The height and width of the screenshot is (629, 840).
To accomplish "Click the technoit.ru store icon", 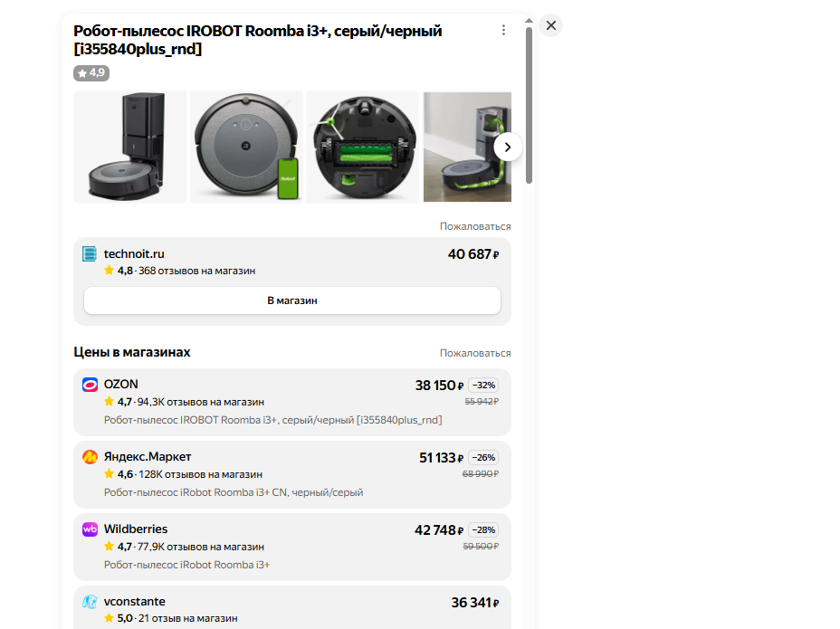I will click(90, 254).
